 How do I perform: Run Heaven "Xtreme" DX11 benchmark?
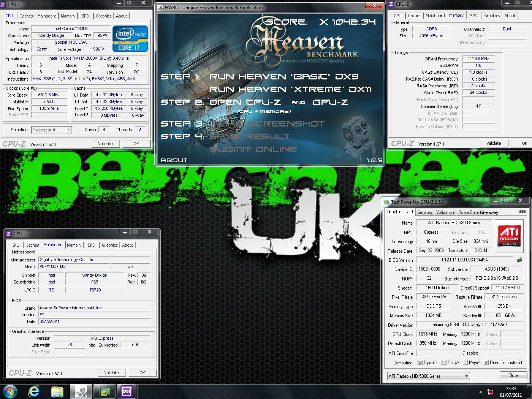coord(290,89)
